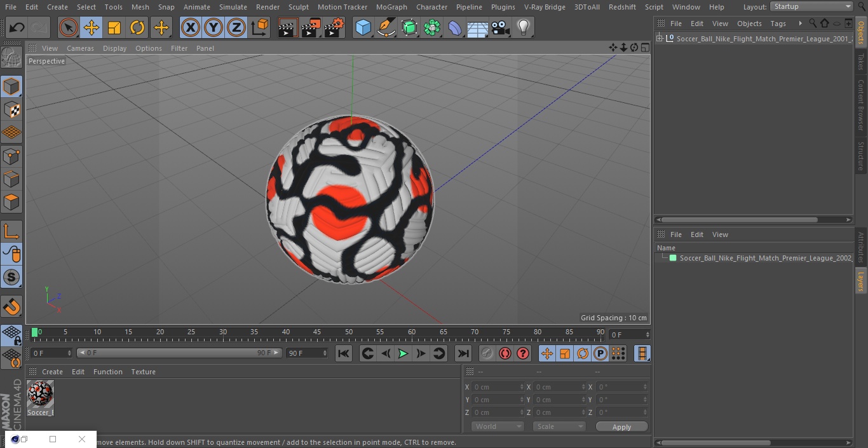Switch to Model mode

11,86
